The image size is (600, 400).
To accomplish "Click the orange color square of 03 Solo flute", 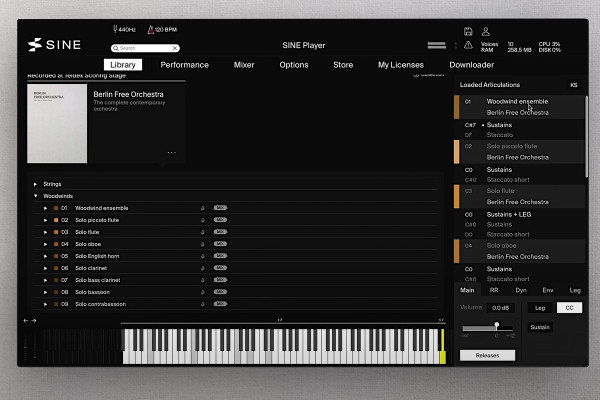I will tap(56, 232).
